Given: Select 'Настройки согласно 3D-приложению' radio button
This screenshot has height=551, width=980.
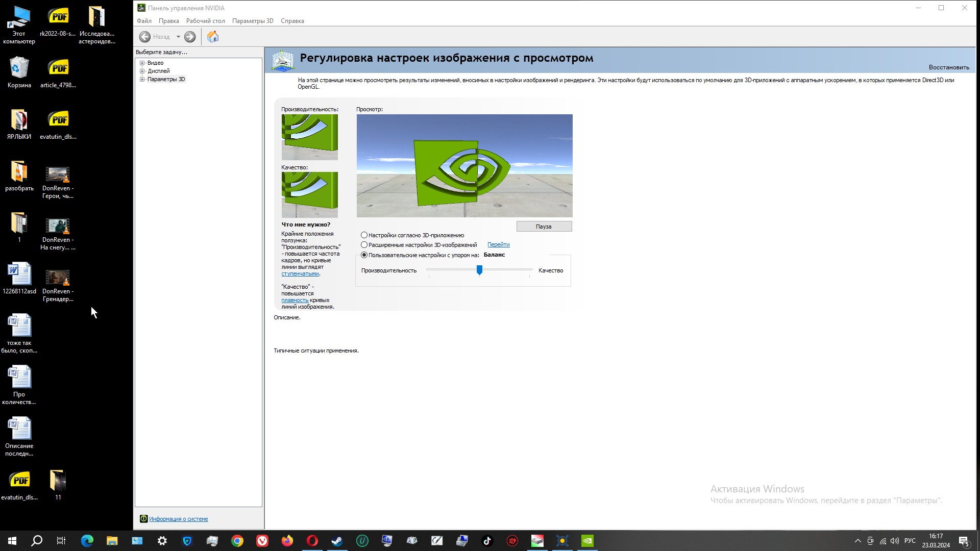Looking at the screenshot, I should click(x=364, y=235).
